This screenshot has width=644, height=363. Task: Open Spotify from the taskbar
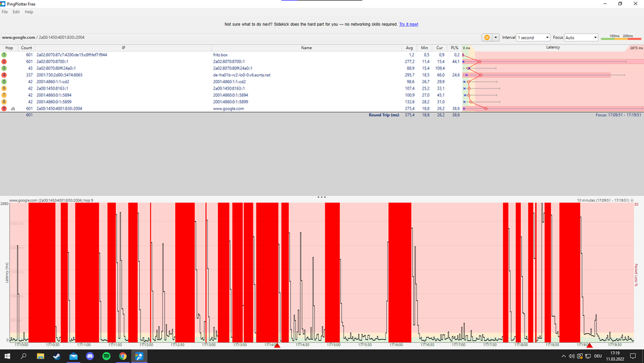[x=106, y=356]
